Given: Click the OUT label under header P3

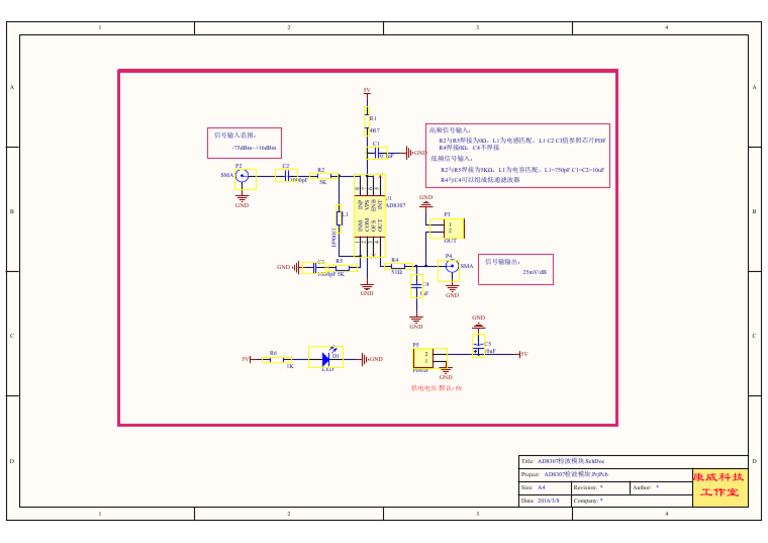Looking at the screenshot, I should click(450, 241).
